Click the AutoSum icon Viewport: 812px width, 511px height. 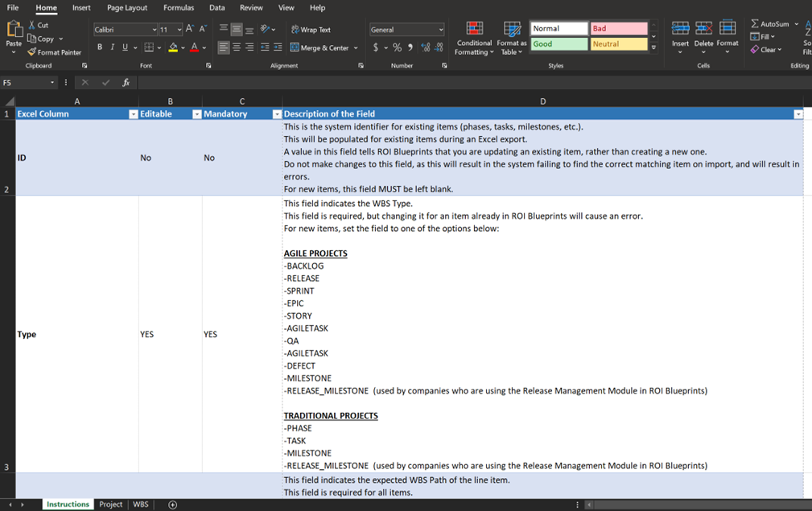tap(755, 24)
